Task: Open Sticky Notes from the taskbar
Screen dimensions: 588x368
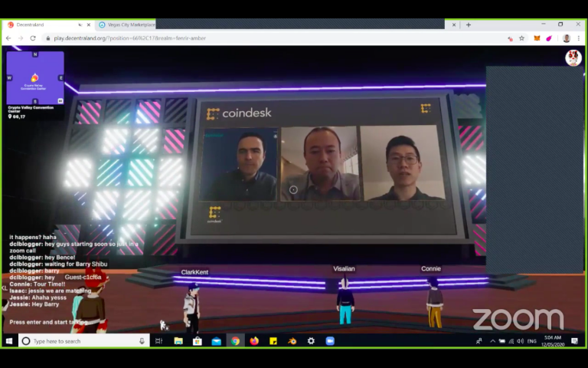Action: tap(273, 341)
